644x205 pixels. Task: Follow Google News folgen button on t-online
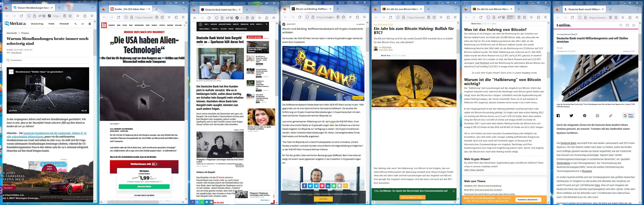[628, 116]
